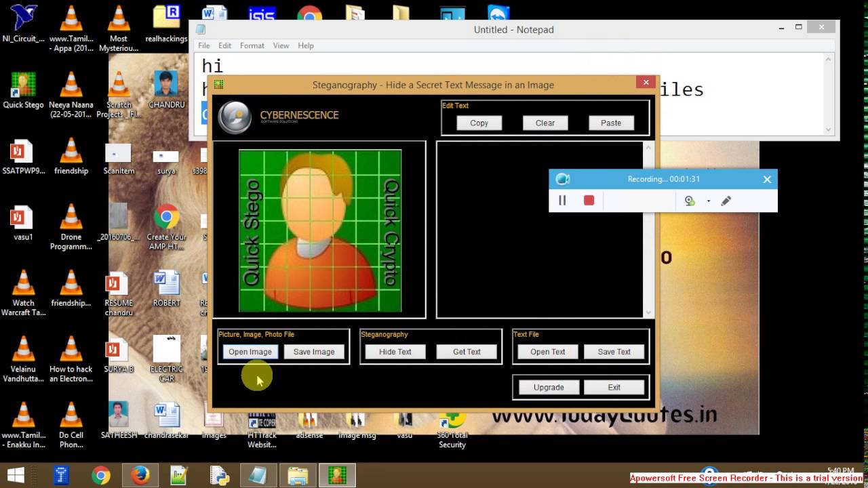Select the NI_Circuit desktop shortcut
The width and height of the screenshot is (868, 488).
pos(23,25)
